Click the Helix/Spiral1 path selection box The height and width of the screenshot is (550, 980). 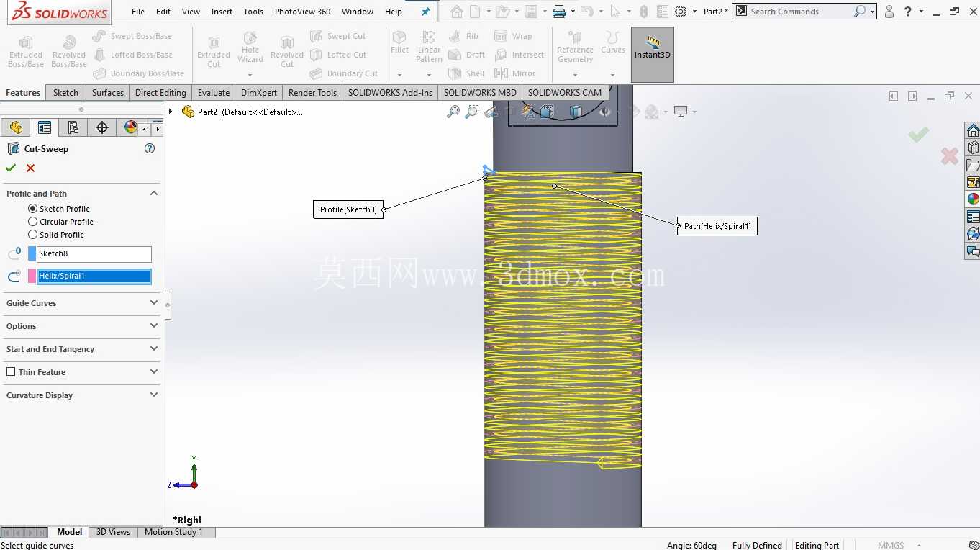[94, 276]
